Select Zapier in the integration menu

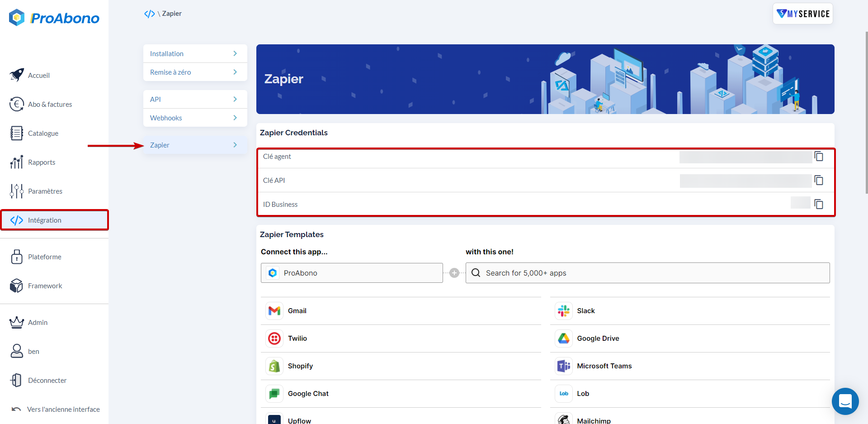195,145
